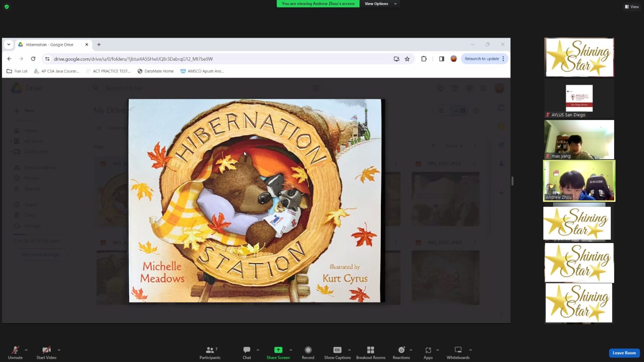
Task: Open a new Chrome tab with plus button
Action: [x=99, y=44]
